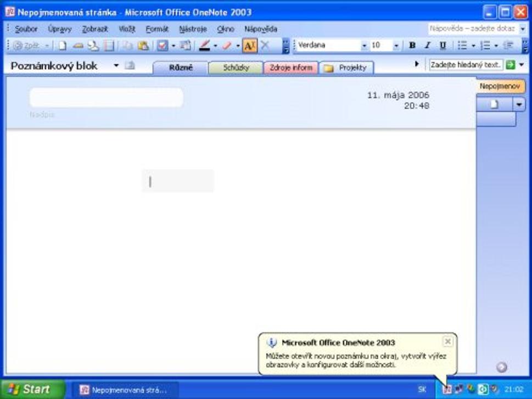Select the Nepojmenov page tab
Screen dimensions: 532x399
[500, 86]
